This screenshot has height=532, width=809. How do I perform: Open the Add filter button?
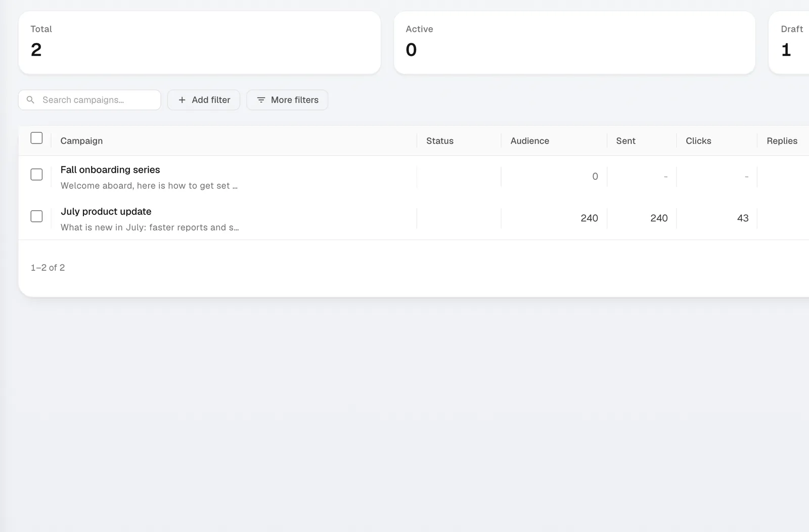(204, 100)
